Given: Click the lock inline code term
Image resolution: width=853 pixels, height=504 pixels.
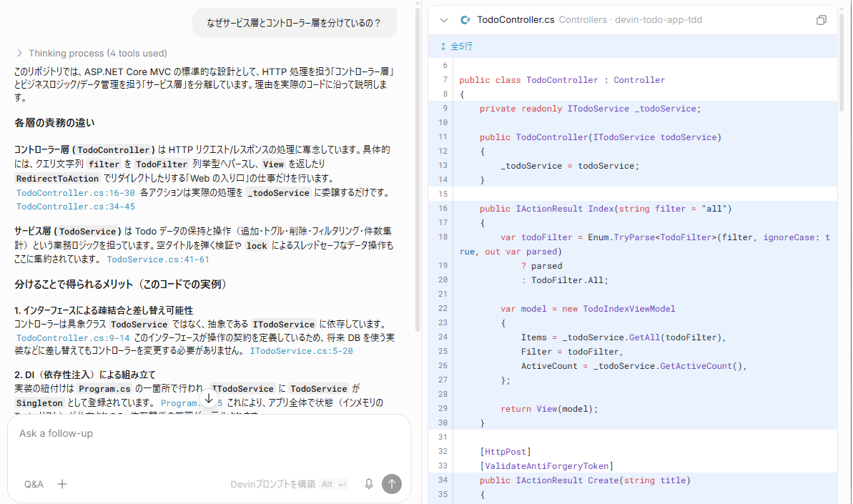Looking at the screenshot, I should 257,246.
